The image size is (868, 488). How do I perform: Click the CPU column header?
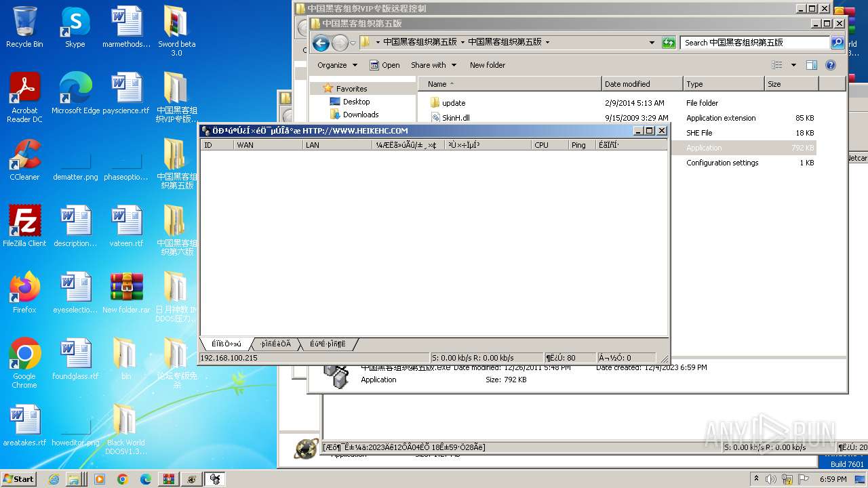point(550,145)
